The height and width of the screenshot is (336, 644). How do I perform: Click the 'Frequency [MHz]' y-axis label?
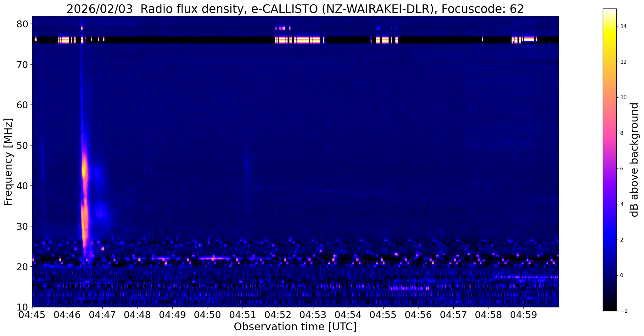[x=8, y=162]
